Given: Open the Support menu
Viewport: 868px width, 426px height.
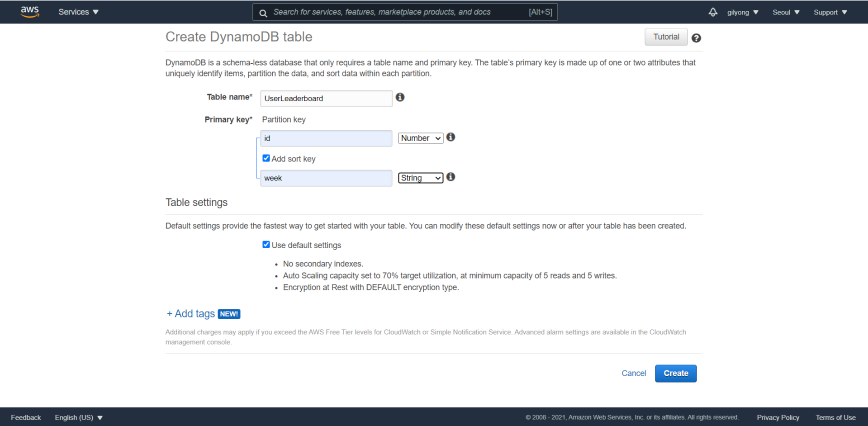Looking at the screenshot, I should (830, 12).
